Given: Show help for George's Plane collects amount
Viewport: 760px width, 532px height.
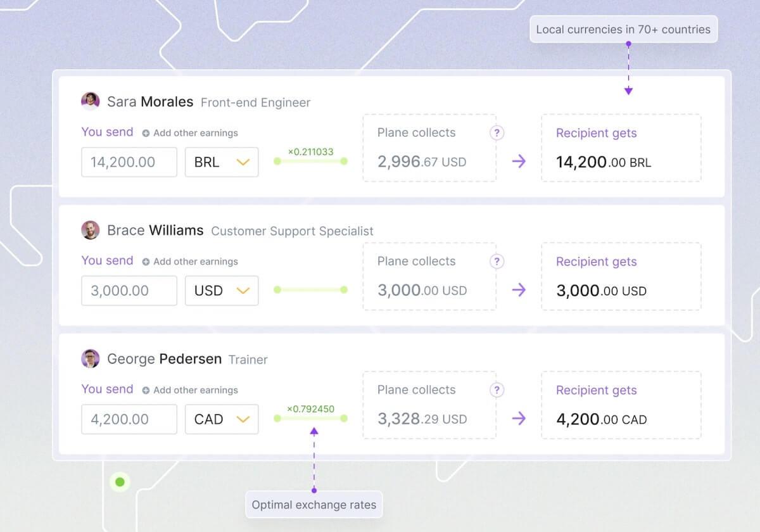Looking at the screenshot, I should tap(497, 390).
